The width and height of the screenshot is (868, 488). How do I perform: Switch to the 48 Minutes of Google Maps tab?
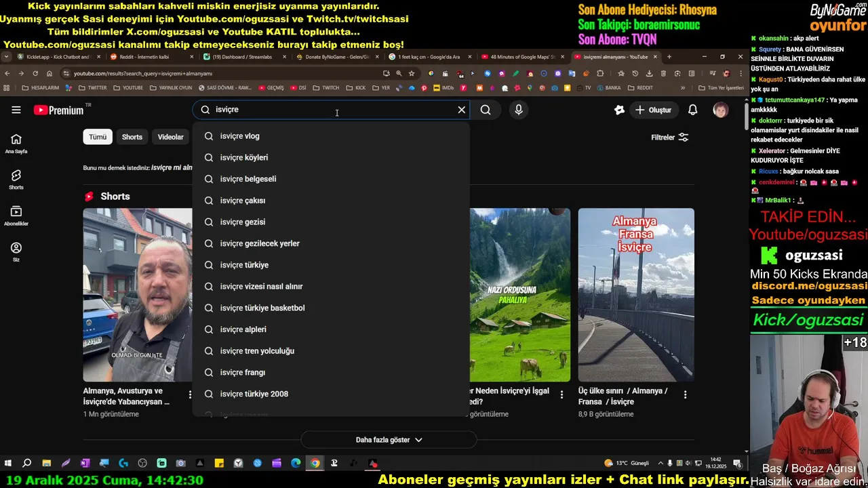(x=521, y=57)
